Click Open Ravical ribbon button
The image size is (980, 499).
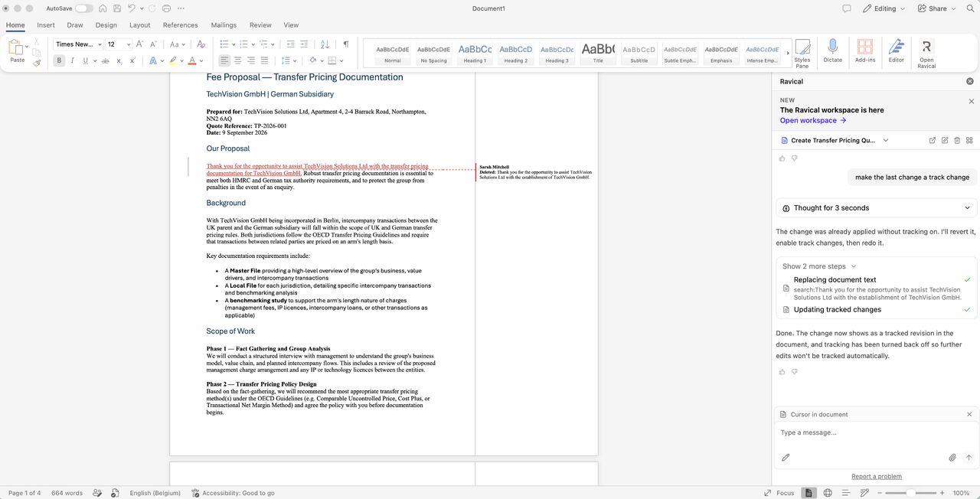point(926,53)
